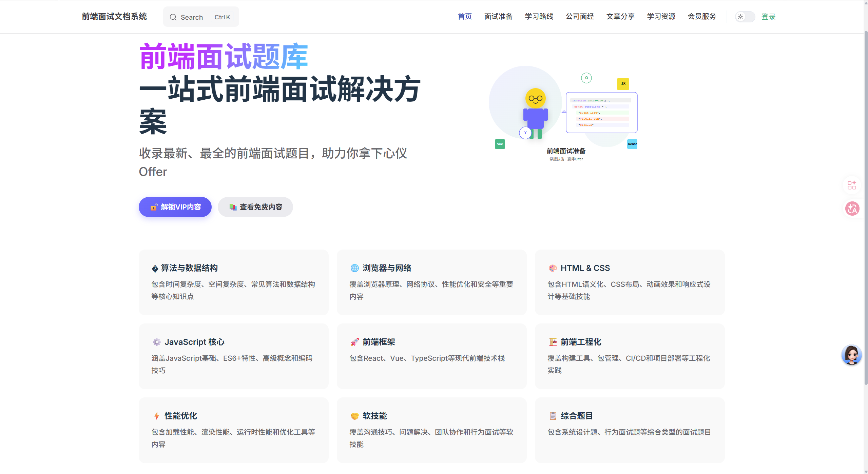
Task: Click the pink translate floating icon
Action: coord(852,209)
